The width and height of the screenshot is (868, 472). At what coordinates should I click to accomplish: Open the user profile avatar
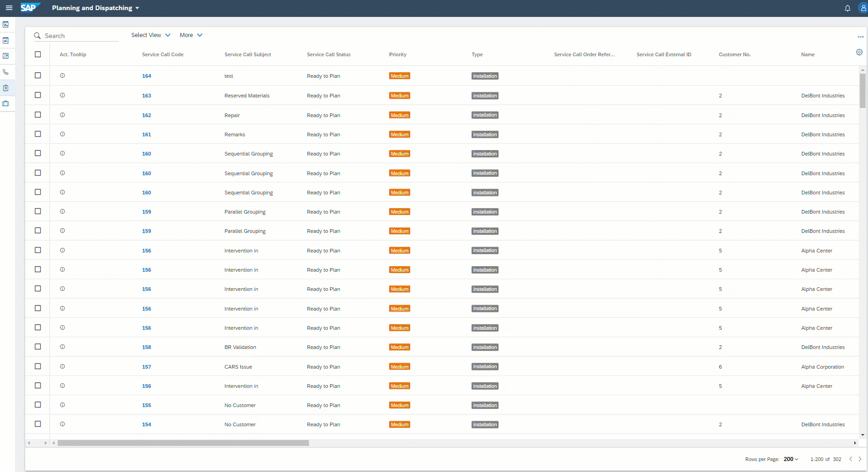(863, 8)
